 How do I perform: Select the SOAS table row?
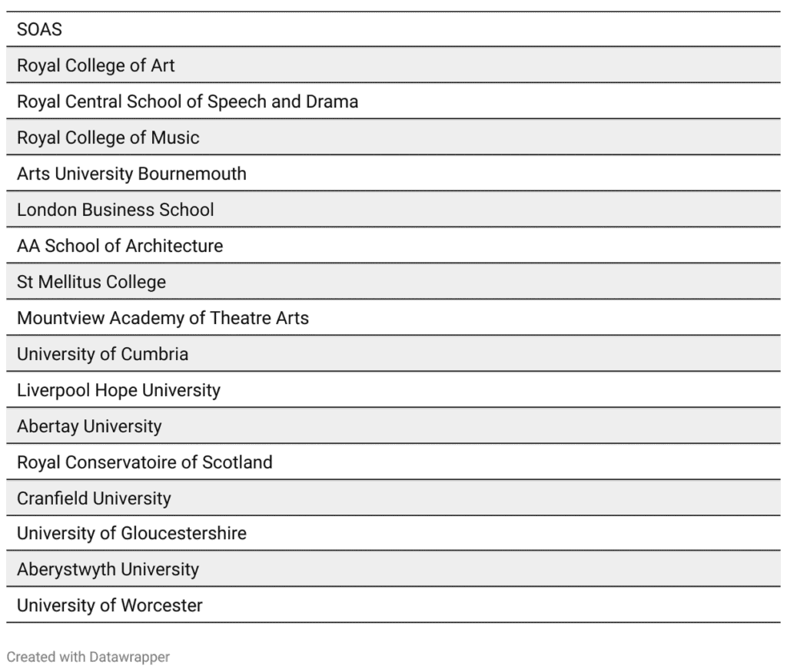tap(393, 29)
